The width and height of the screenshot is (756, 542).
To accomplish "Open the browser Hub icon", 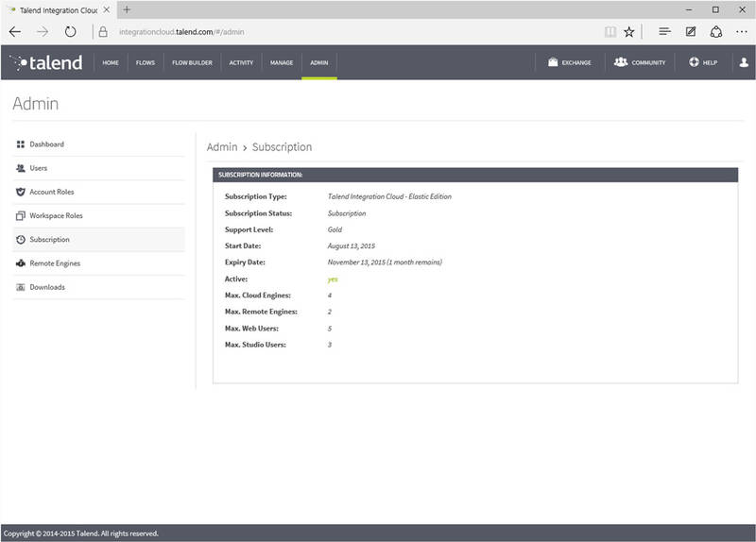I will [x=664, y=31].
